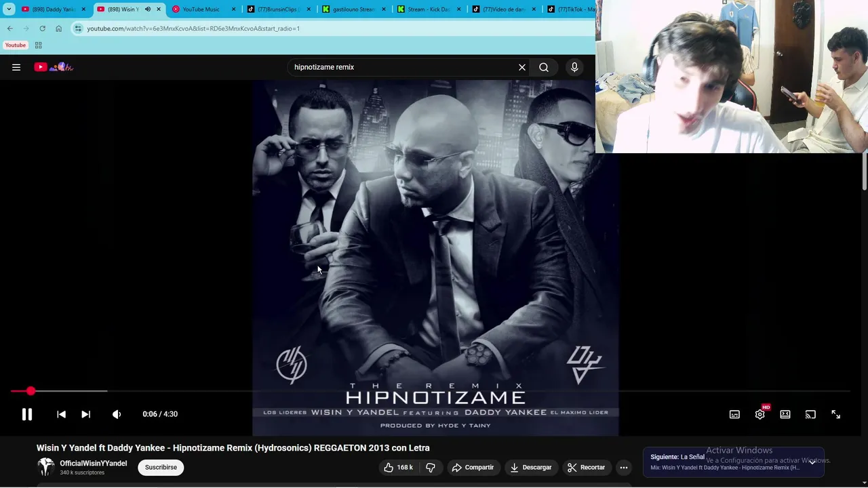Click the Hipnotizame video cover art
Screen dimensions: 868x488
[x=435, y=258]
